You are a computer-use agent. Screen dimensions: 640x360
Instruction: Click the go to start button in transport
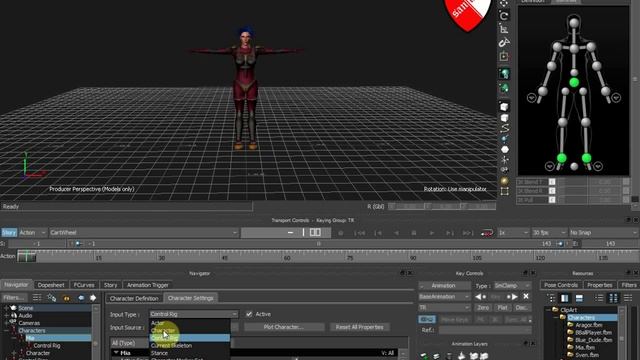tap(359, 233)
